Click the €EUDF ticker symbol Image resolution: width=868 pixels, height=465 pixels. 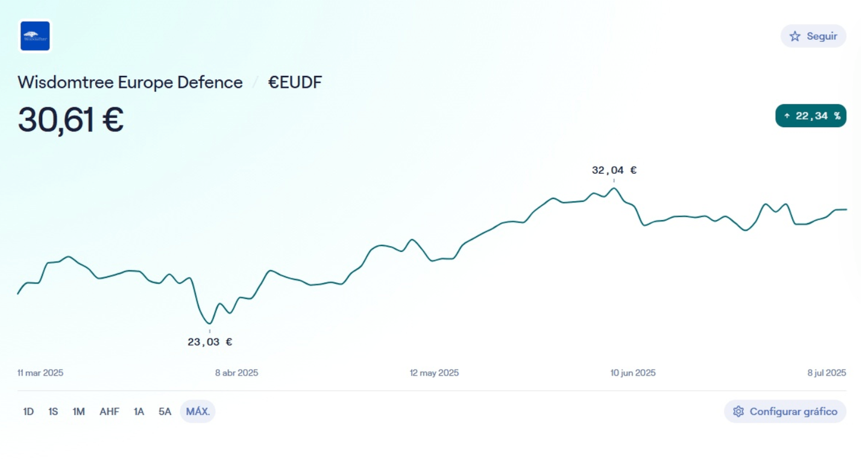tap(295, 82)
